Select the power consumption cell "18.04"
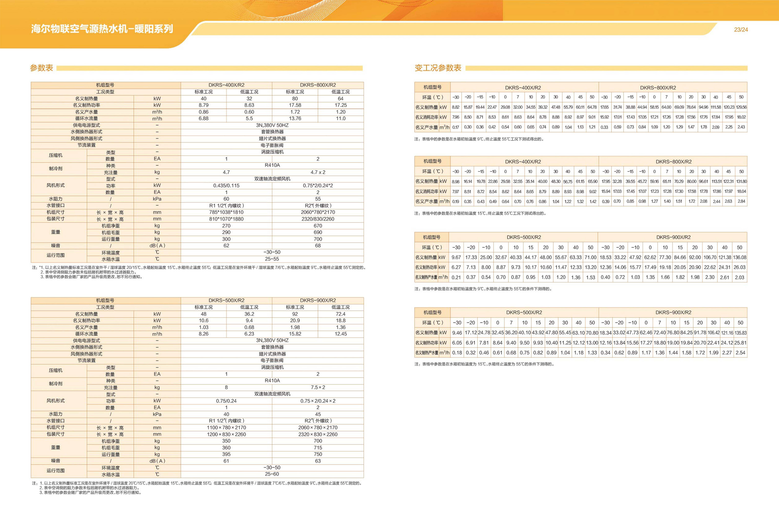The width and height of the screenshot is (779, 532). point(741,191)
